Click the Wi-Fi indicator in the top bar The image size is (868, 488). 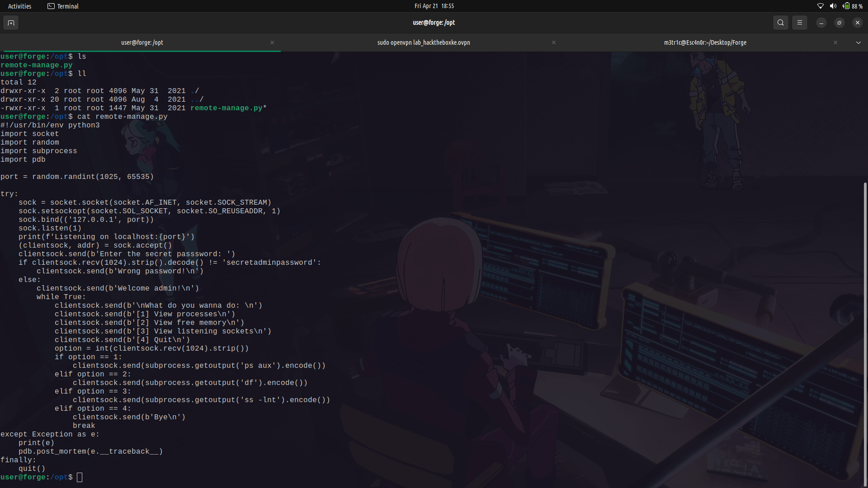820,6
